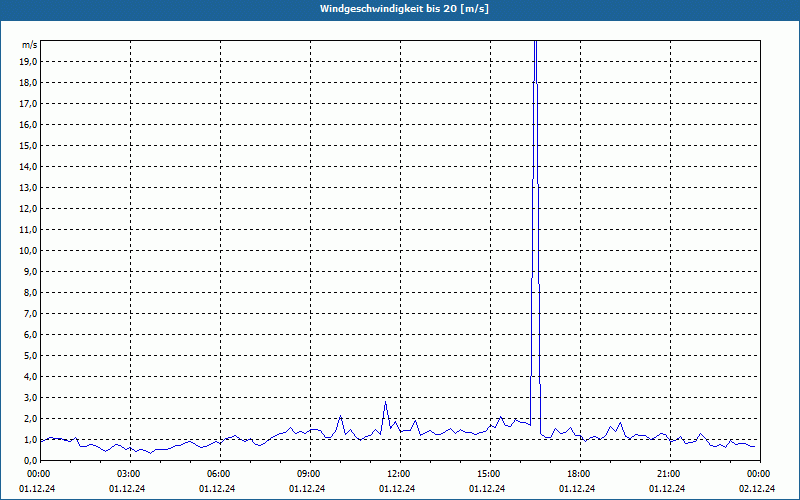Image resolution: width=800 pixels, height=500 pixels.
Task: Click the "0,0" y-axis origin value
Action: click(x=30, y=460)
